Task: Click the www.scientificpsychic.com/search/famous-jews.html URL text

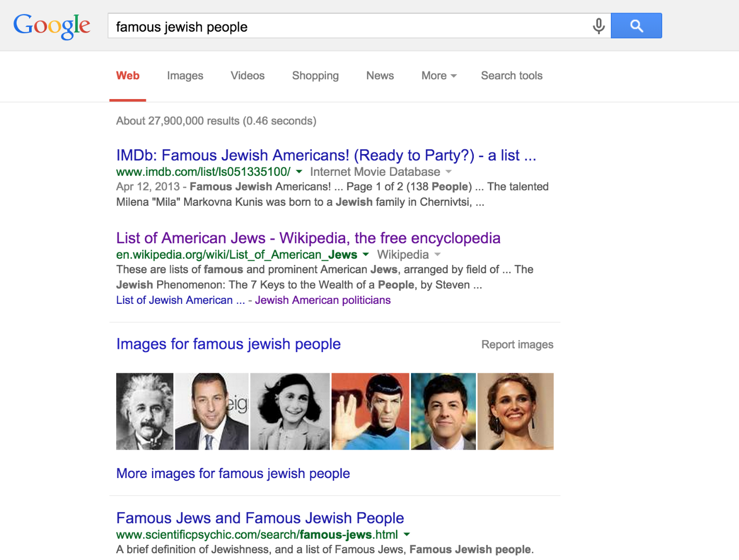Action: [257, 535]
